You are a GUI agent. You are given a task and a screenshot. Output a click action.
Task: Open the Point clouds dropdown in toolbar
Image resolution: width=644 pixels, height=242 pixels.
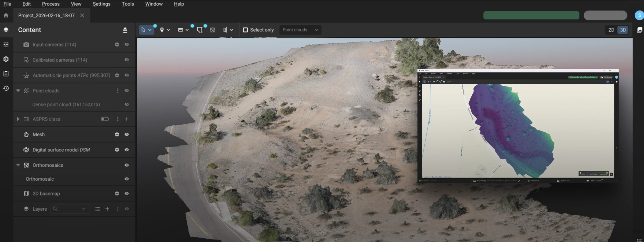click(300, 30)
